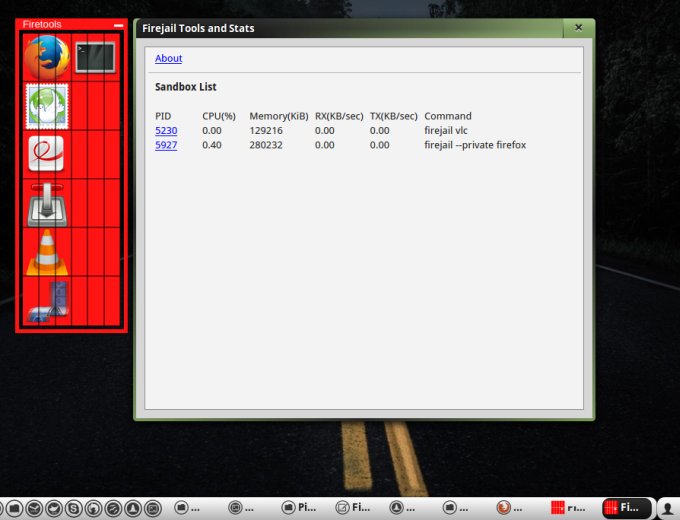The height and width of the screenshot is (520, 680).
Task: Launch the VLC cone icon in Firetools
Action: tap(47, 252)
